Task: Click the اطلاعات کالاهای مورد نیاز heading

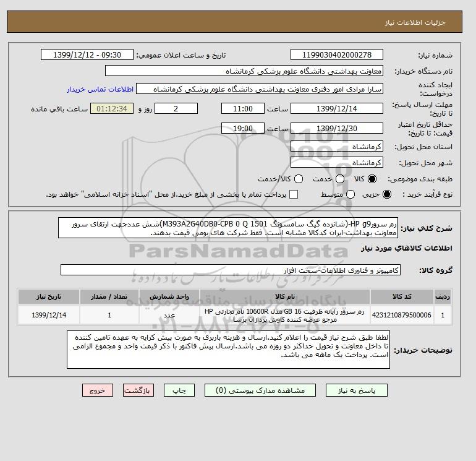Action: [x=407, y=248]
